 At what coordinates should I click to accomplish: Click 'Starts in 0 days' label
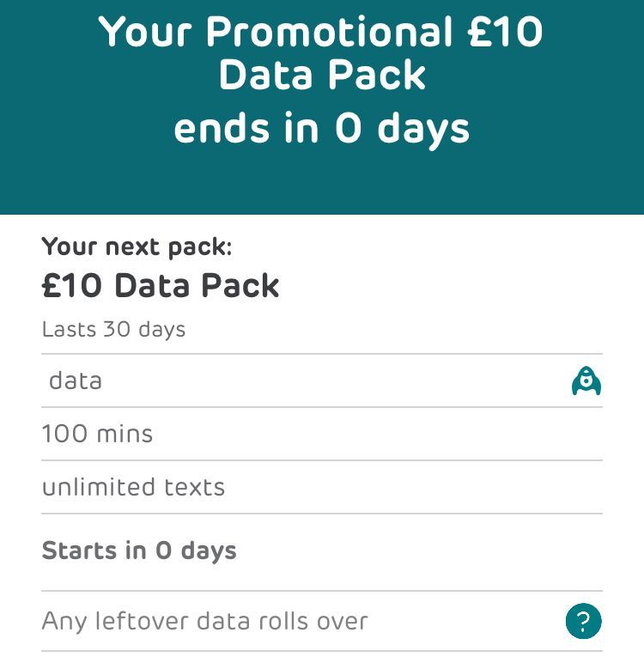pyautogui.click(x=139, y=551)
